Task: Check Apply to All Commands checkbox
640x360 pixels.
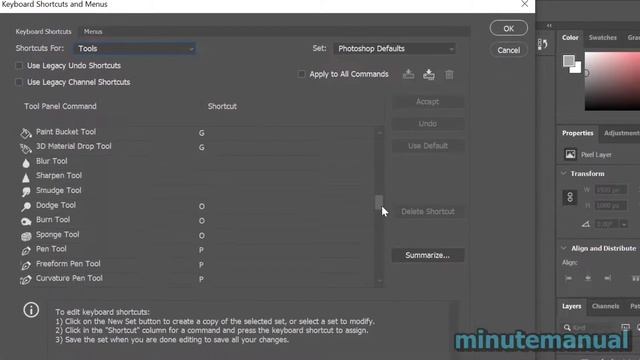Action: pos(301,74)
